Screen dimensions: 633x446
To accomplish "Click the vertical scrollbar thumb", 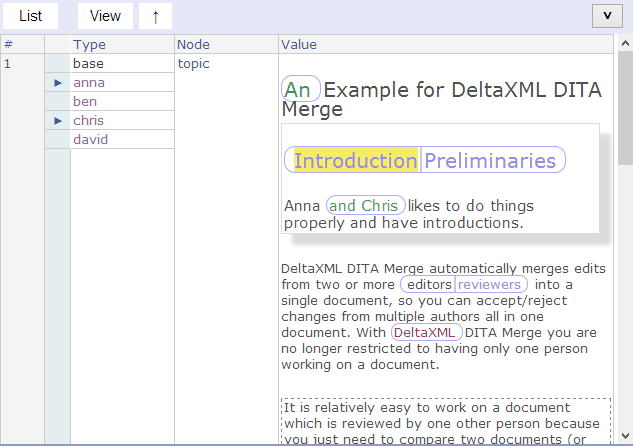I will [x=625, y=108].
